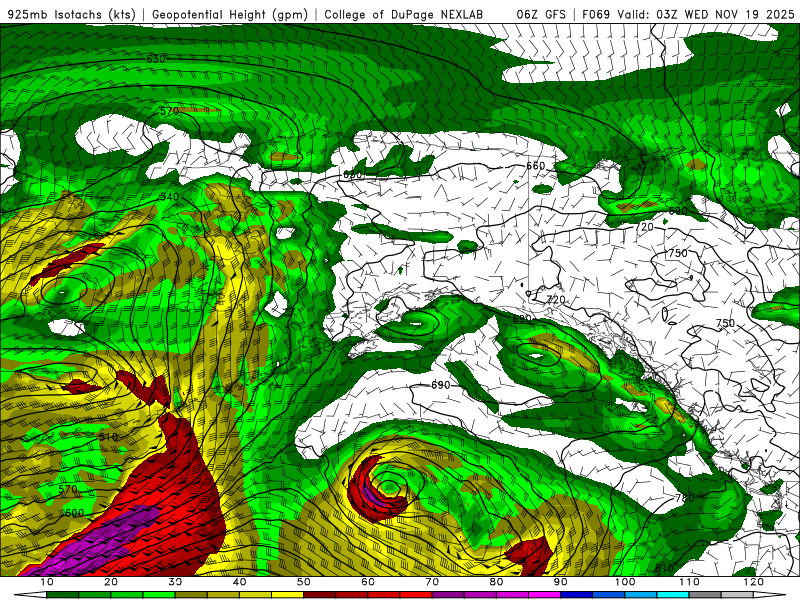
Task: Select the dark blue swatch starting at 90
Action: pyautogui.click(x=577, y=595)
